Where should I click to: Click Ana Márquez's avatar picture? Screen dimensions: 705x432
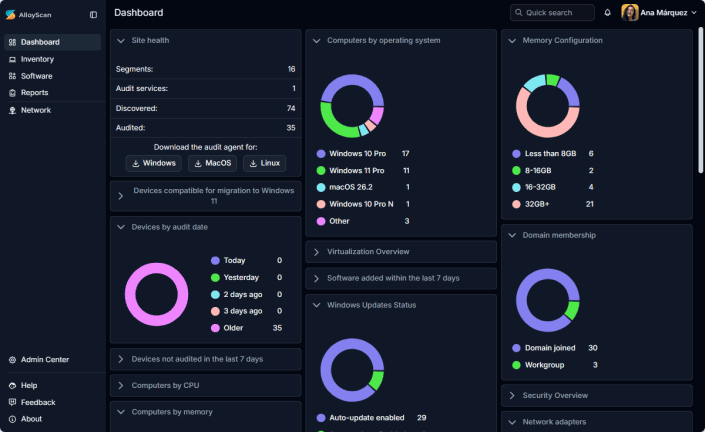click(629, 13)
